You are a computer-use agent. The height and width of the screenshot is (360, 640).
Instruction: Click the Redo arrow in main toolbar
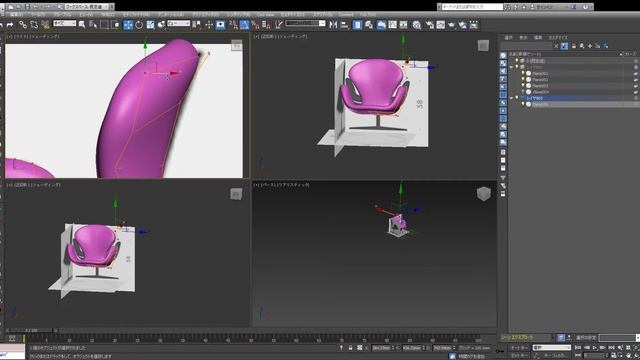point(10,25)
